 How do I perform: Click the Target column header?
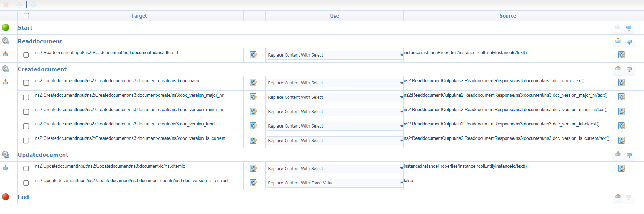click(139, 16)
